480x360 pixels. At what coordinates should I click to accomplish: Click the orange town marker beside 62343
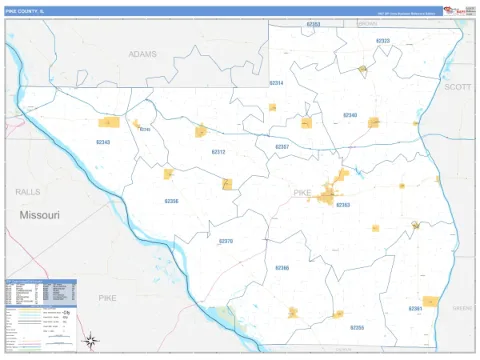[109, 122]
